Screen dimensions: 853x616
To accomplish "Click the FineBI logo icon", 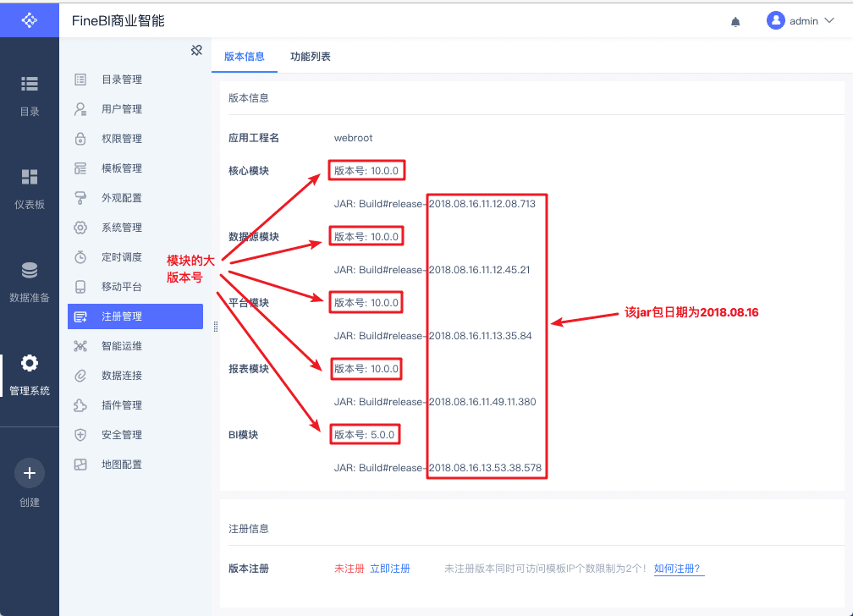I will (30, 20).
